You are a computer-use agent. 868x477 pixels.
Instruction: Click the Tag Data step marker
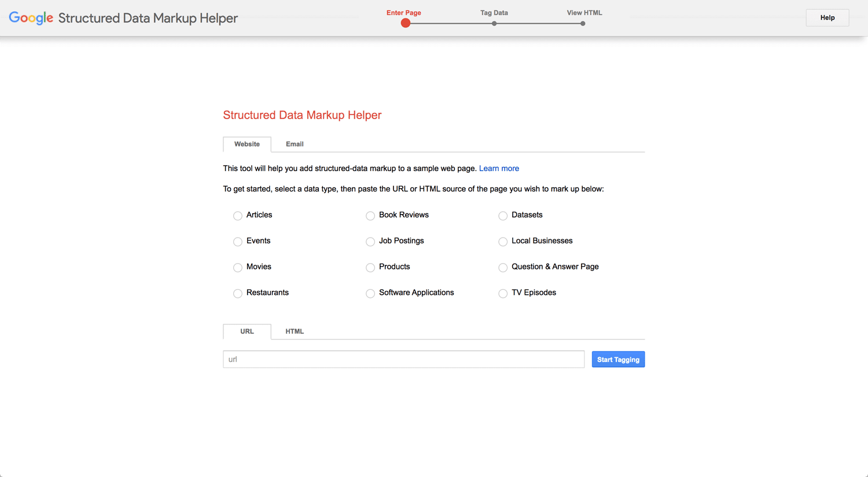click(x=494, y=24)
